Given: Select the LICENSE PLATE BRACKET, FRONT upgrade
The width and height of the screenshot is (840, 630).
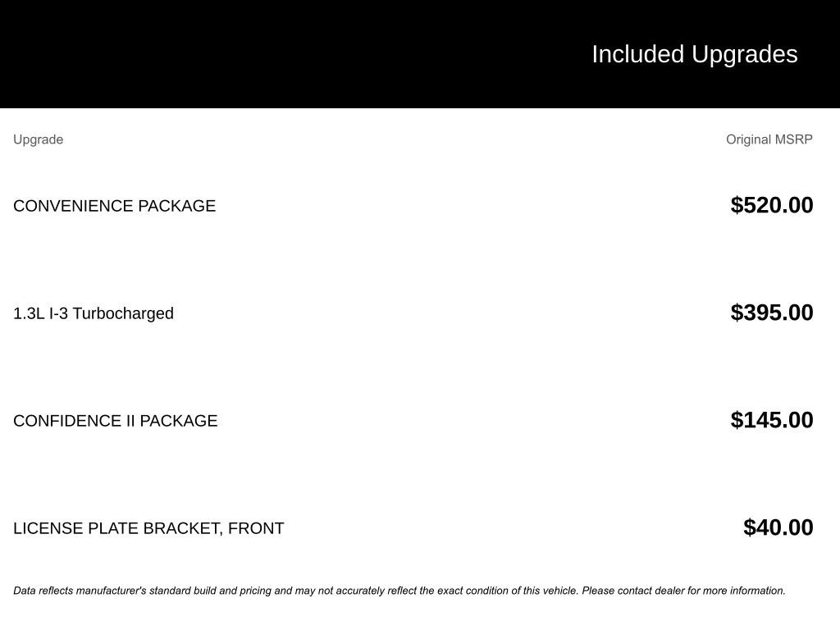Looking at the screenshot, I should point(148,528).
